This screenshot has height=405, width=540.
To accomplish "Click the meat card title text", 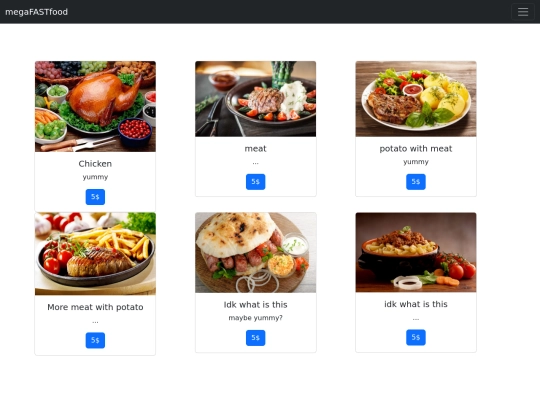I will (256, 149).
